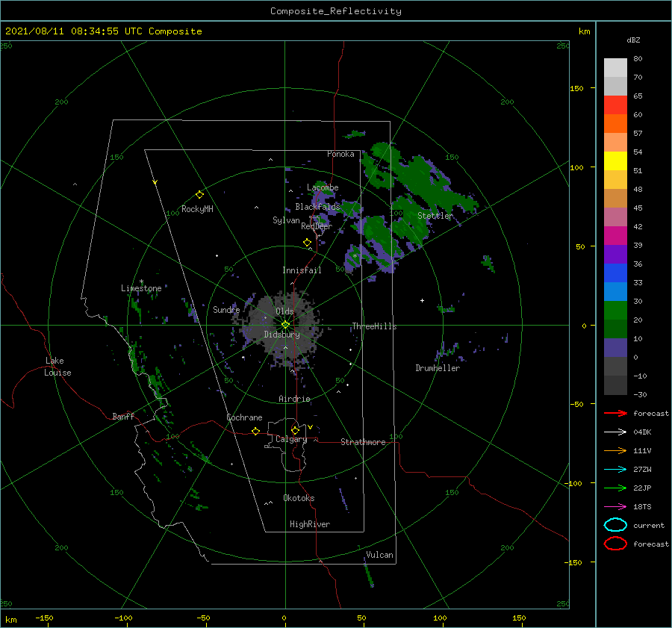The width and height of the screenshot is (672, 628).
Task: Click the white plus marker east of ThreeHills
Action: 422,300
